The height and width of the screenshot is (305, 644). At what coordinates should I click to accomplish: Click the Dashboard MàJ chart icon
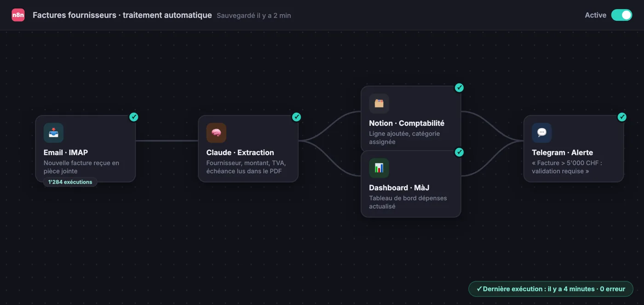[379, 168]
